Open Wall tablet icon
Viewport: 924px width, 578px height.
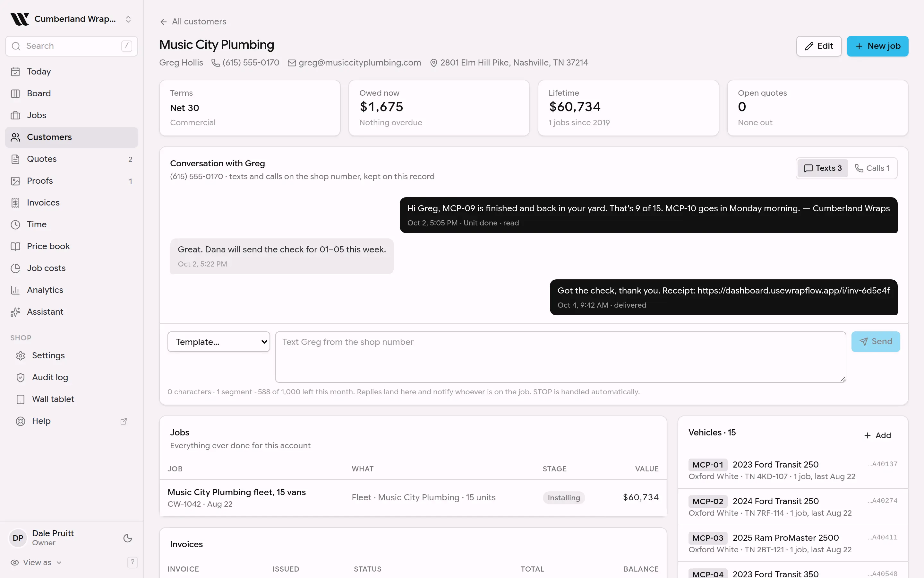[21, 399]
